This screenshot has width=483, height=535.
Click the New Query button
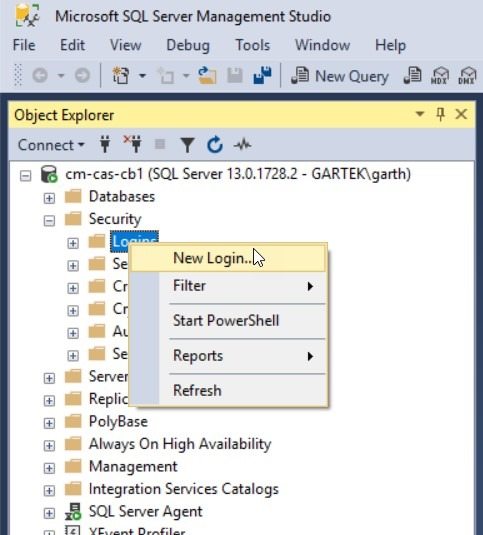point(340,76)
